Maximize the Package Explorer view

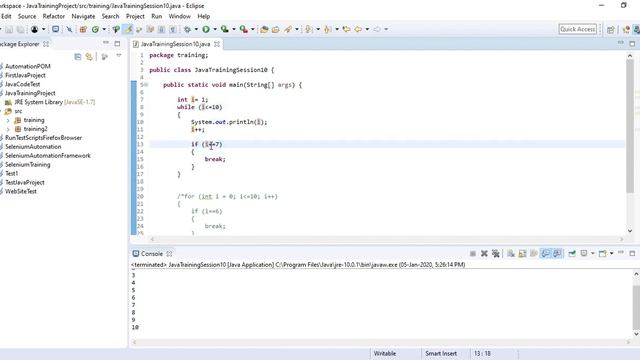coord(117,43)
